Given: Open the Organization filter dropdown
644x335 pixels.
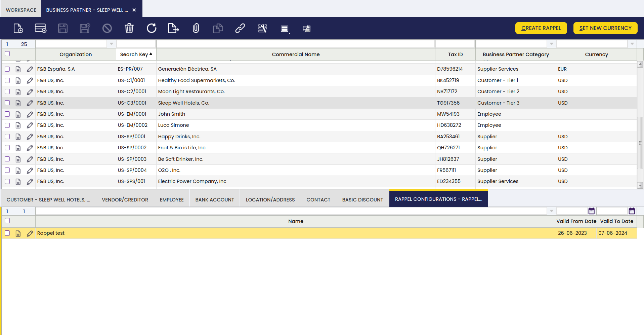Looking at the screenshot, I should (x=111, y=44).
